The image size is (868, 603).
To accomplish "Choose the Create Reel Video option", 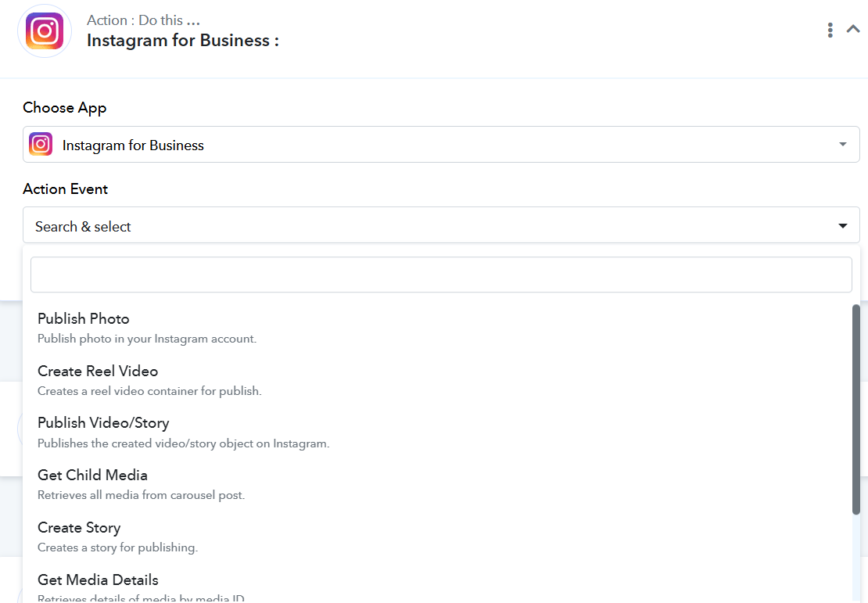I will click(98, 371).
